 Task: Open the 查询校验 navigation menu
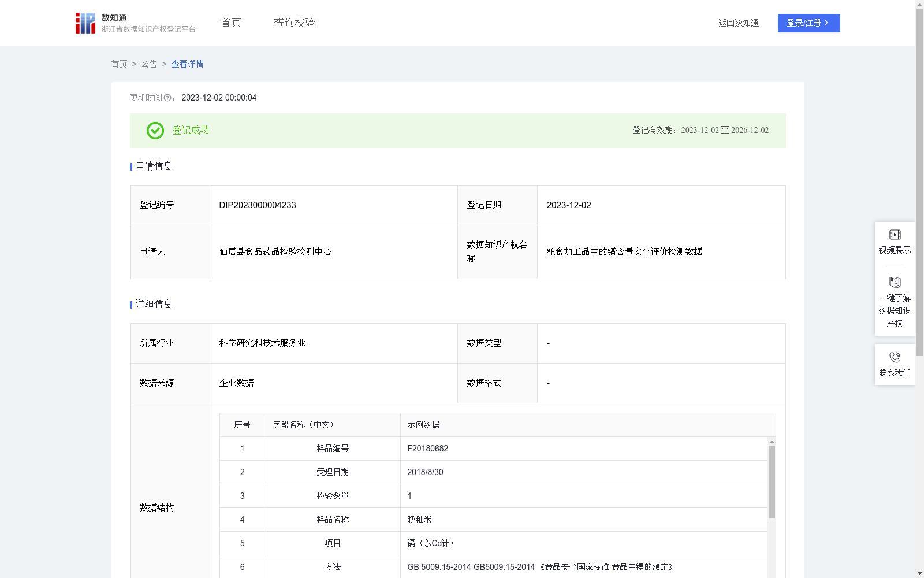295,23
